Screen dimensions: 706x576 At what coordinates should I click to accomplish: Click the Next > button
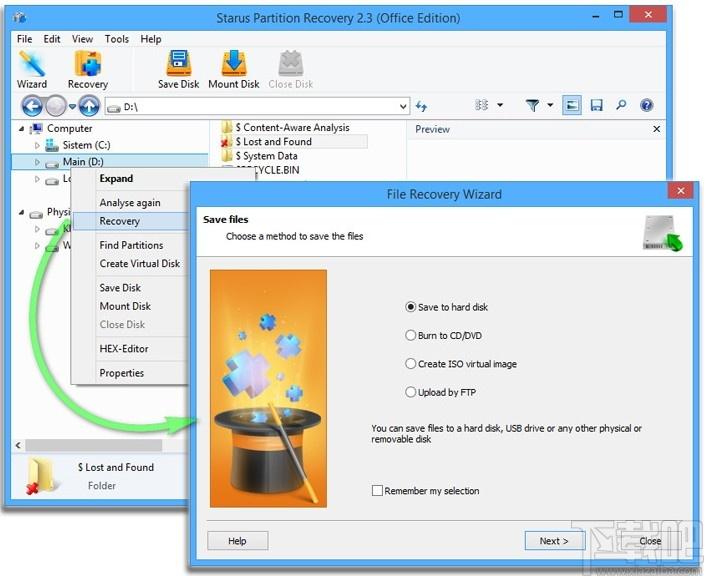tap(554, 541)
